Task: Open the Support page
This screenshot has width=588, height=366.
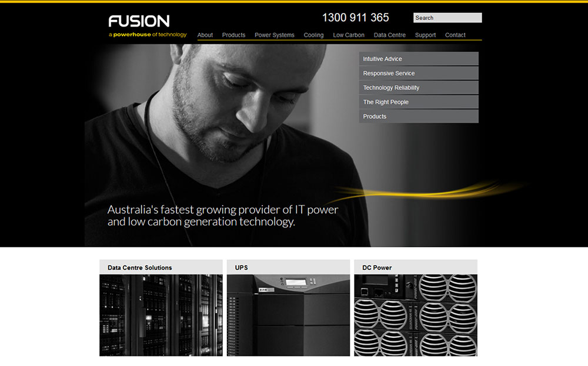Action: coord(425,35)
